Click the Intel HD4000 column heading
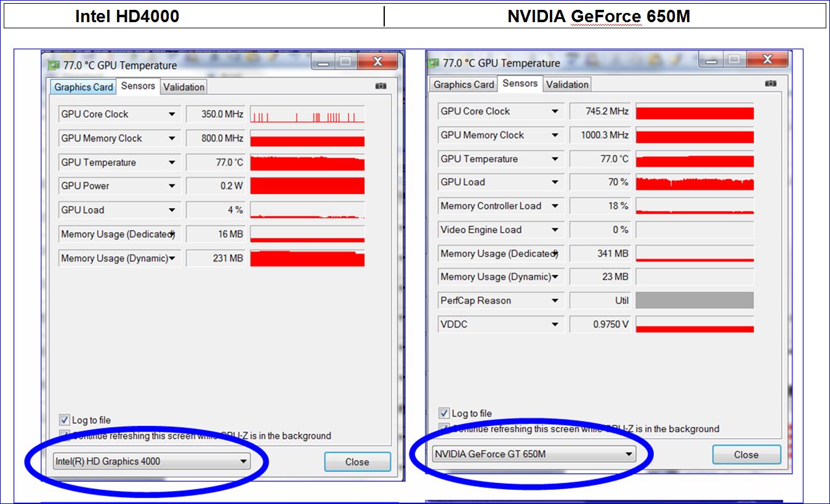830x504 pixels. pos(127,17)
